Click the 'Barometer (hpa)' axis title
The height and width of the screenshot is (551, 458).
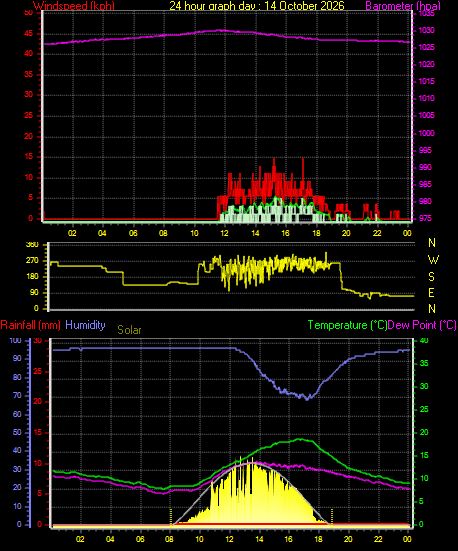pos(402,6)
